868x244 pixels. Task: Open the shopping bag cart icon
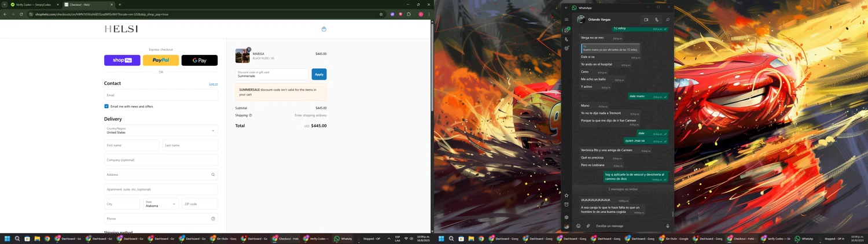click(x=324, y=29)
